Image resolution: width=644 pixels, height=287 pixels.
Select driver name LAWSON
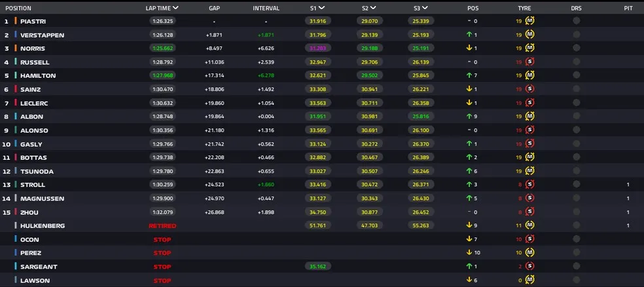pos(35,280)
